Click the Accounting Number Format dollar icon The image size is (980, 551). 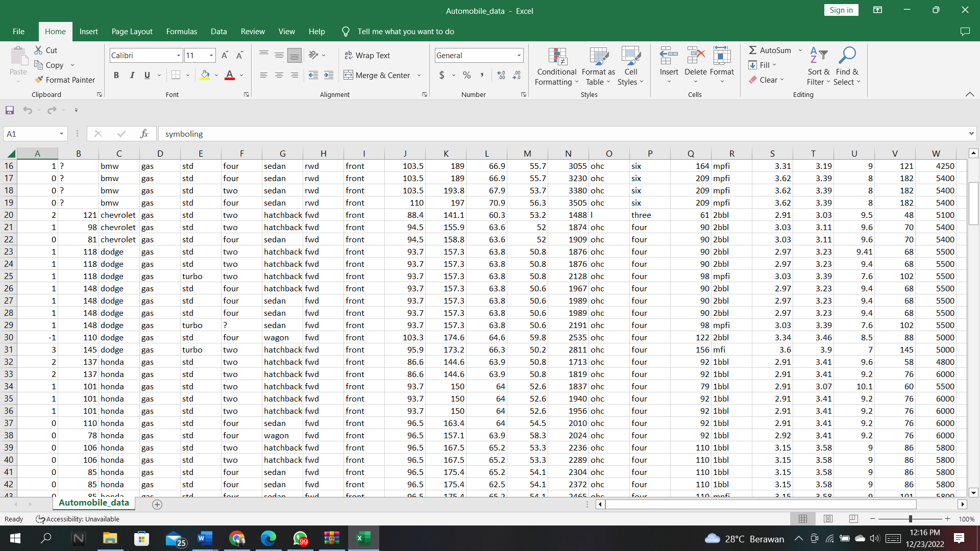coord(442,75)
